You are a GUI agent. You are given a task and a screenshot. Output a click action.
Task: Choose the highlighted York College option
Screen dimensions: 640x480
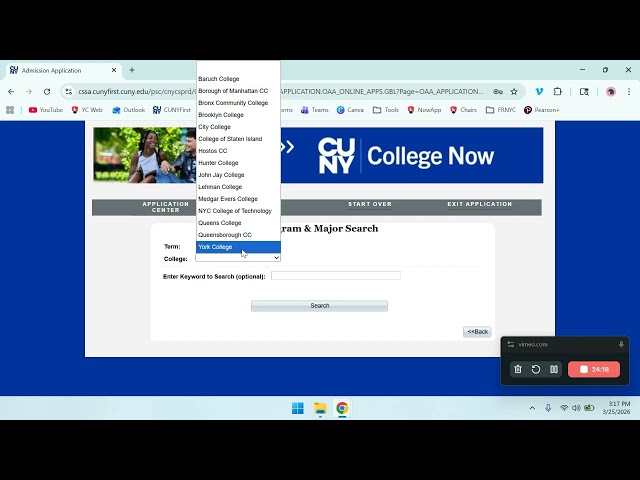click(x=238, y=247)
